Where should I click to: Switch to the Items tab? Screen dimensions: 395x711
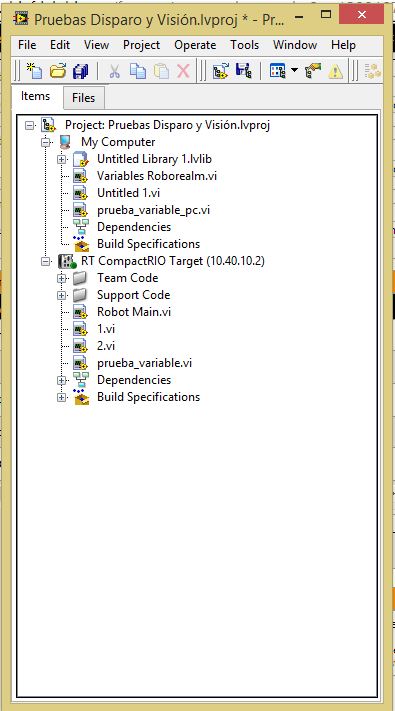click(x=35, y=97)
